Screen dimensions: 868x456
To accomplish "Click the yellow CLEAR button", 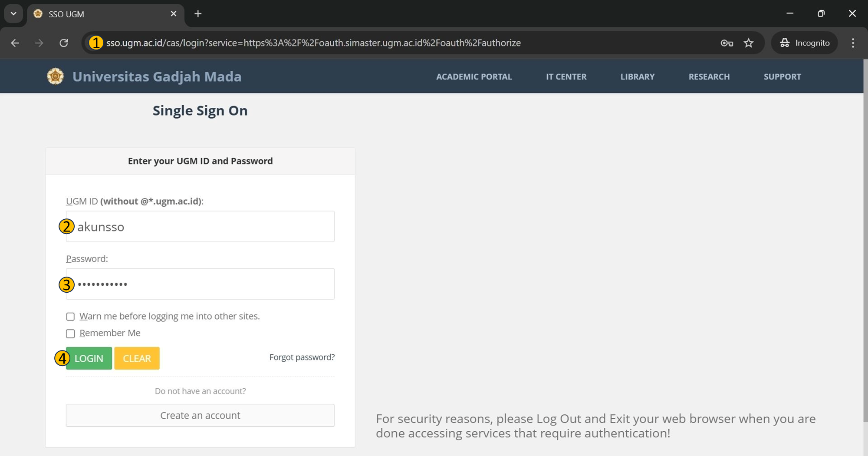I will pos(137,358).
